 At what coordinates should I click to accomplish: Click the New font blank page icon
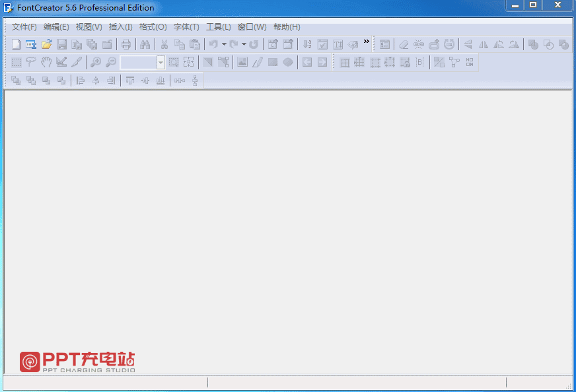pos(16,44)
